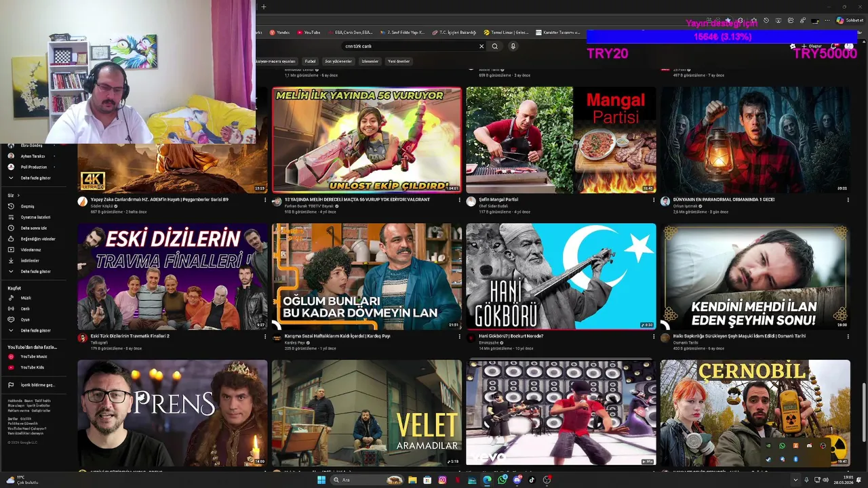Expand the Siz section arrow
The image size is (868, 488).
(18, 195)
